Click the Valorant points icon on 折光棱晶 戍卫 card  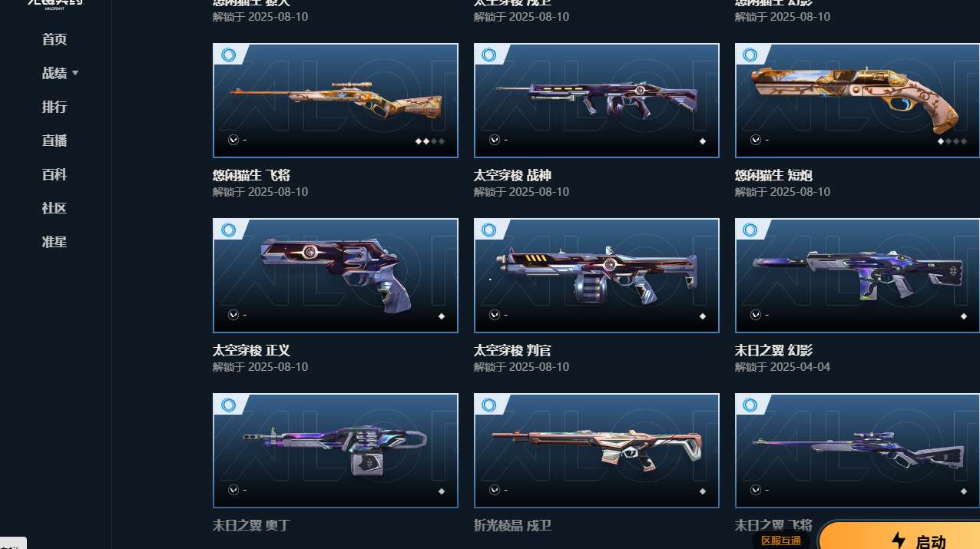click(x=495, y=490)
